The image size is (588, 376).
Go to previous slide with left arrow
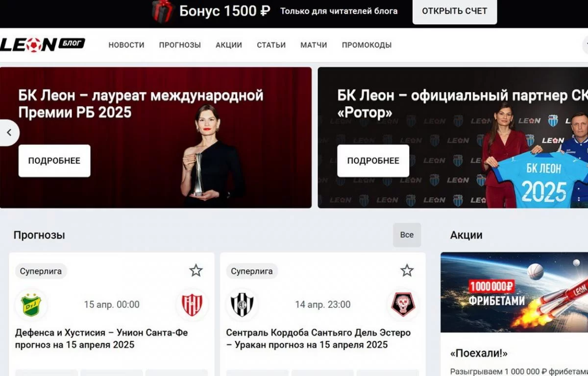click(9, 133)
